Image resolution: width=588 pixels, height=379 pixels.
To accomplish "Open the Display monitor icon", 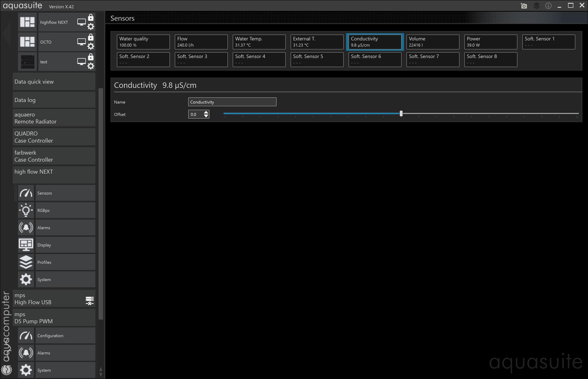I will pyautogui.click(x=26, y=245).
